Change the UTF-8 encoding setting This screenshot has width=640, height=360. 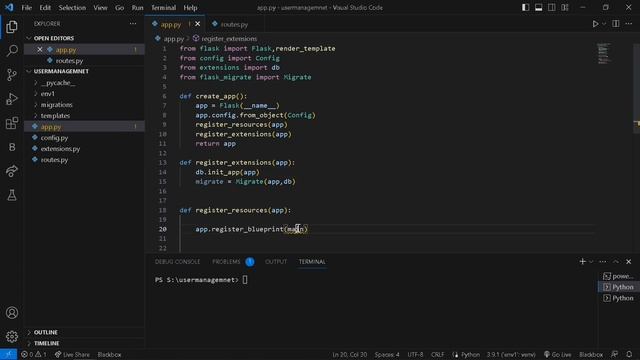click(x=416, y=354)
